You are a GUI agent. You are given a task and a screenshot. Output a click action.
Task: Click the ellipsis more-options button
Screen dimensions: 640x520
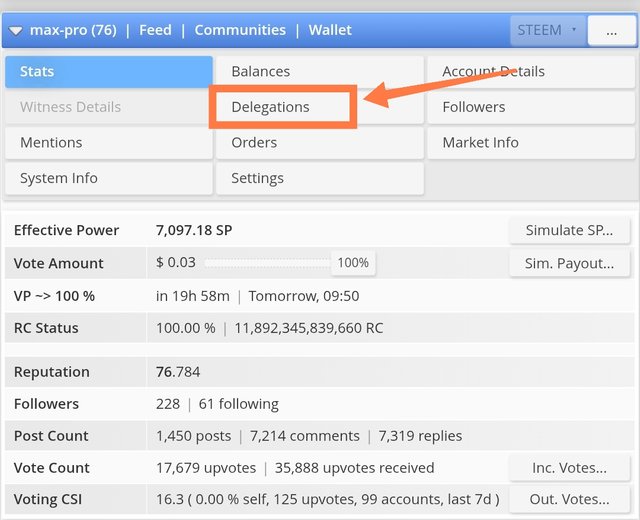611,30
